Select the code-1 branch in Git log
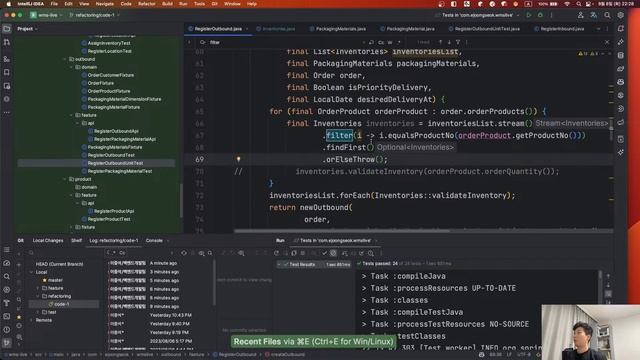Viewport: 640px width, 360px height. [61, 304]
